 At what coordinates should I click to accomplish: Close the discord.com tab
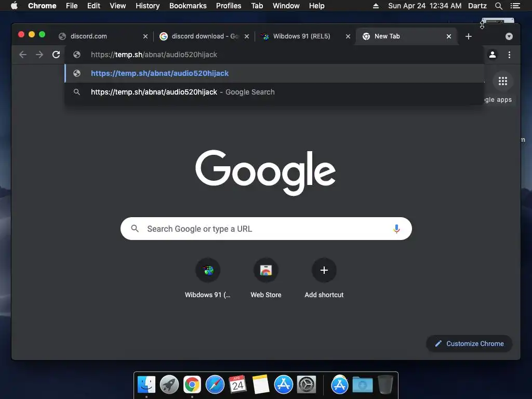(145, 36)
